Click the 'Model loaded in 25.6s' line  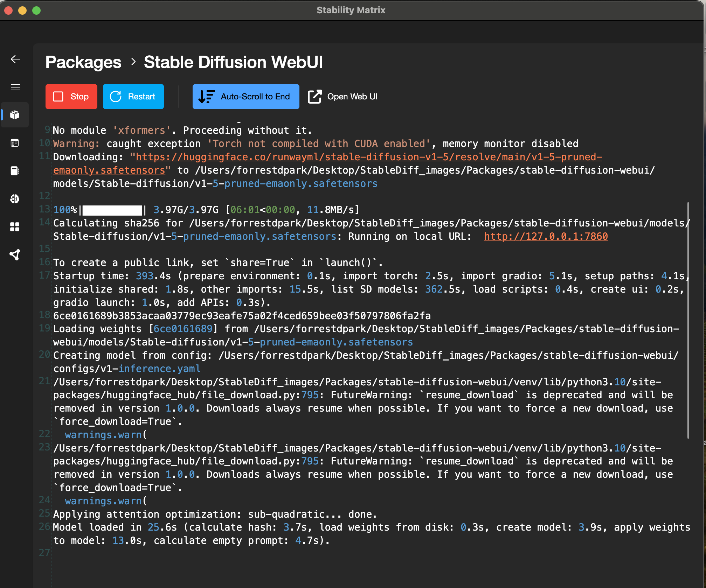pyautogui.click(x=372, y=534)
